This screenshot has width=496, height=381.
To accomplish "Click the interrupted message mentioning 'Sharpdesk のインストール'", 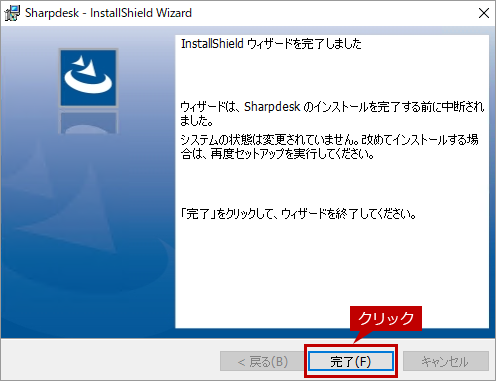I will pos(332,114).
